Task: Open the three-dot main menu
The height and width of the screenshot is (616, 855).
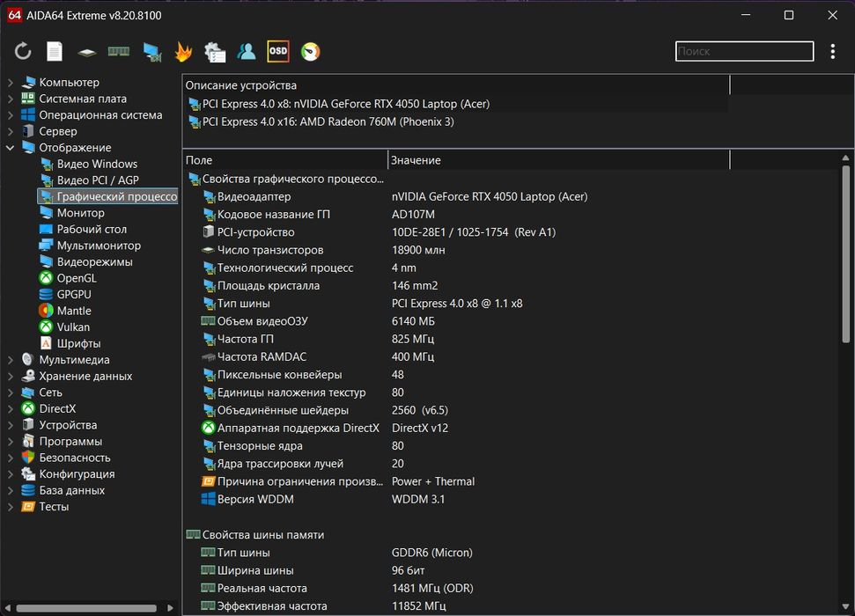Action: (x=833, y=51)
